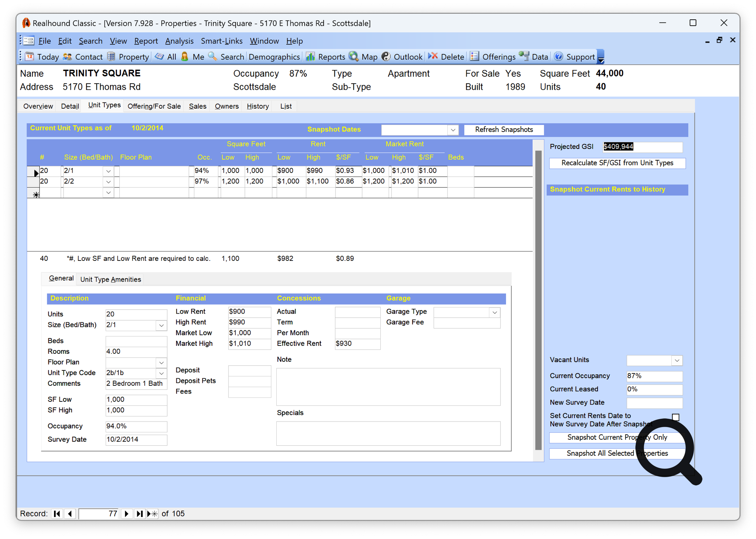Click the Survey Date field

[x=136, y=439]
